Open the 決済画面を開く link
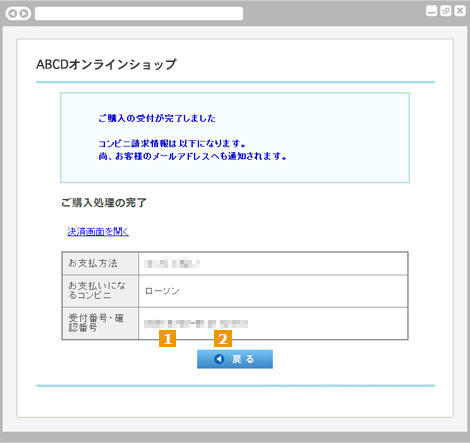Screen dimensions: 470x443 (98, 231)
